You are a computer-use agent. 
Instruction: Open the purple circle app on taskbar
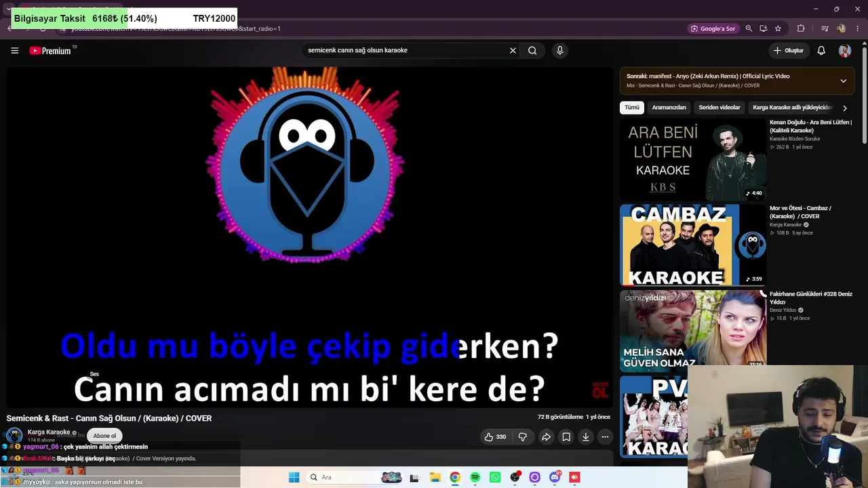click(534, 477)
